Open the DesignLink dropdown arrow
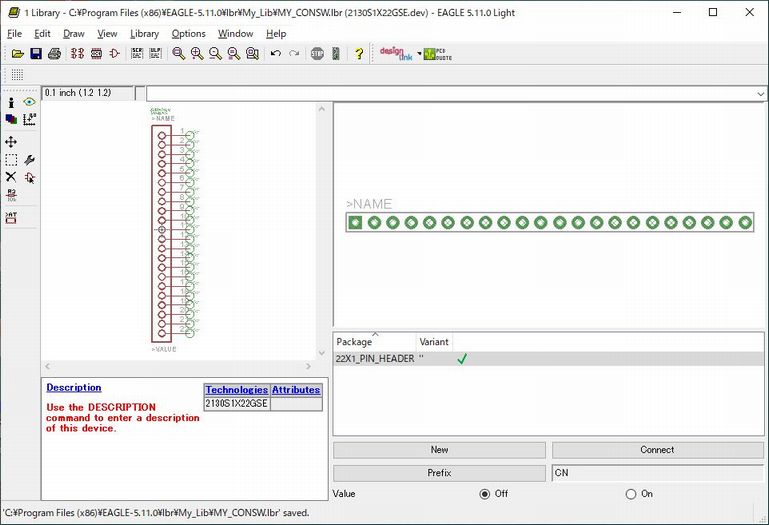This screenshot has height=525, width=769. click(x=419, y=54)
